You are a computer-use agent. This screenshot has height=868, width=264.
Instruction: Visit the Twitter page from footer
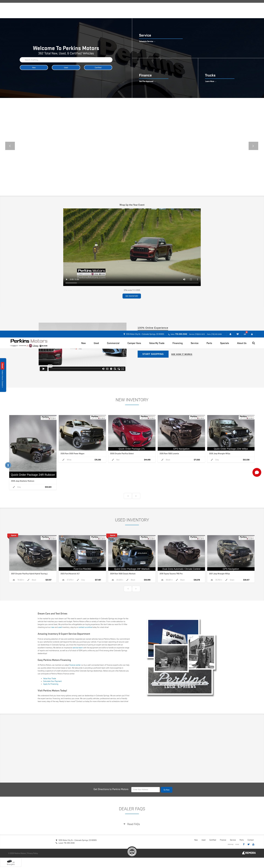click(248, 844)
